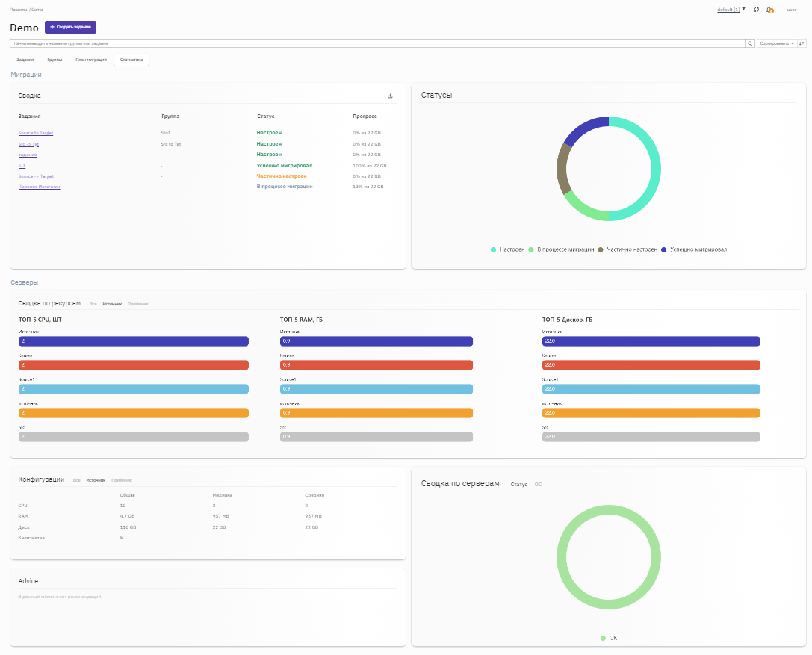
Task: Click the Создать задание button
Action: click(70, 27)
